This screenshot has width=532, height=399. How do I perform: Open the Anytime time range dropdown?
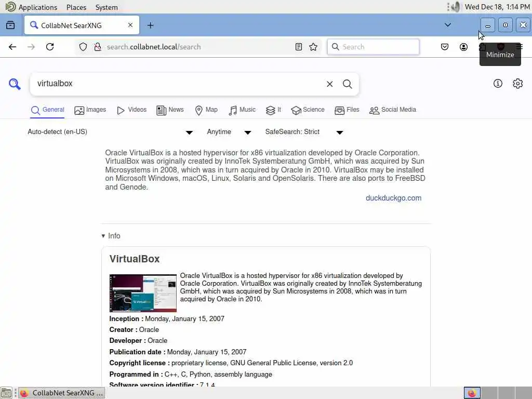[229, 132]
